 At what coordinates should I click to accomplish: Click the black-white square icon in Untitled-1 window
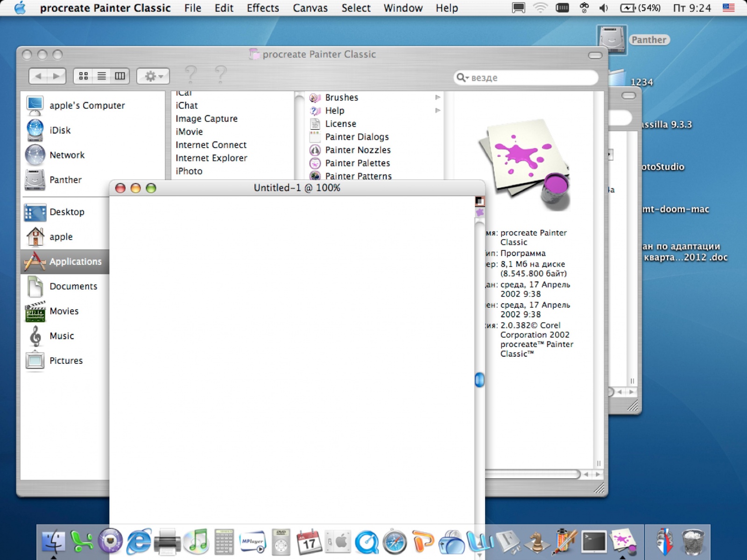479,201
